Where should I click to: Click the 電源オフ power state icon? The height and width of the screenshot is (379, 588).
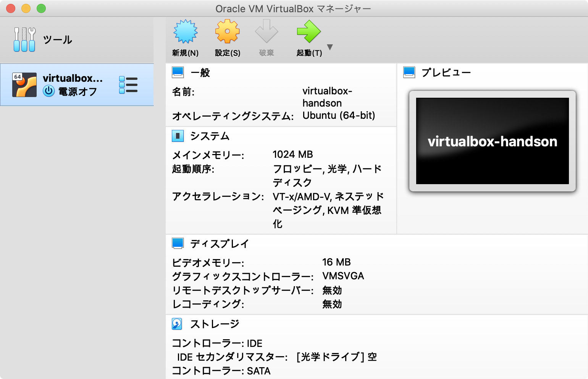(49, 91)
